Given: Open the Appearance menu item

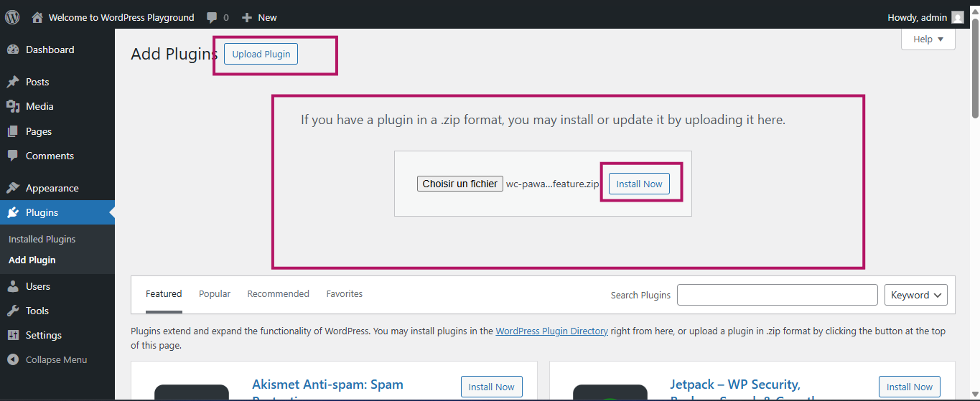Looking at the screenshot, I should click(x=57, y=188).
